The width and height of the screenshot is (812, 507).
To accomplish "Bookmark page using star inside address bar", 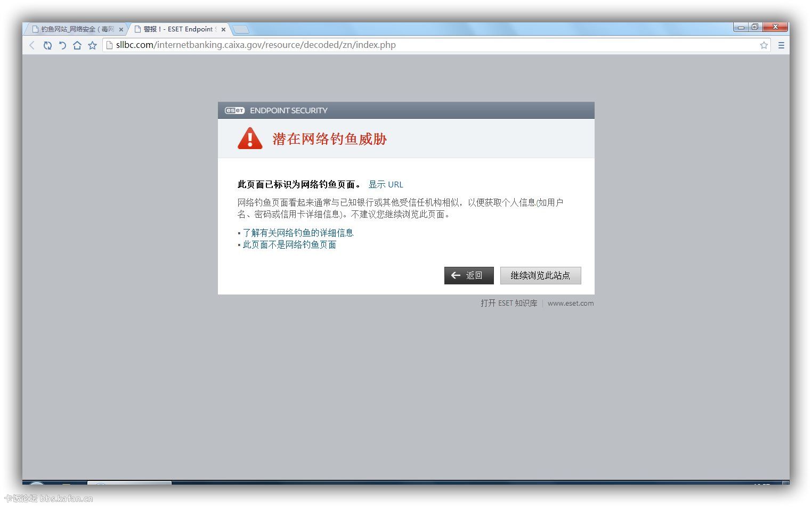I will (764, 45).
